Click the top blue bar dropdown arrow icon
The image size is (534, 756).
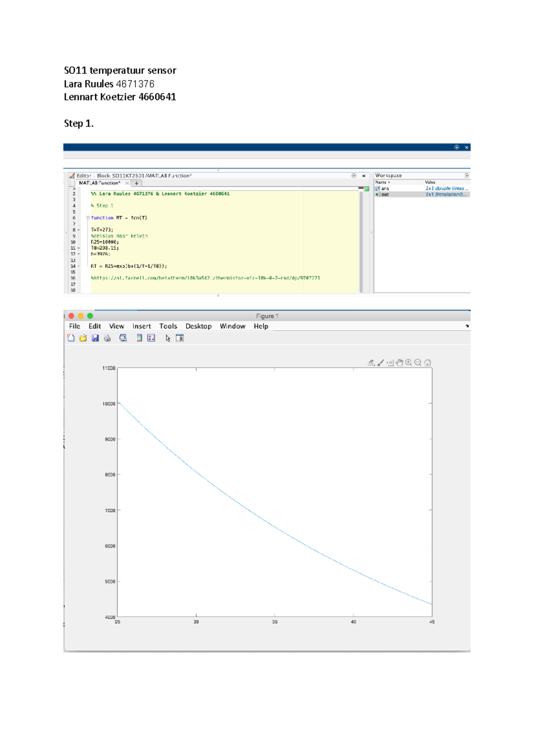tap(457, 147)
